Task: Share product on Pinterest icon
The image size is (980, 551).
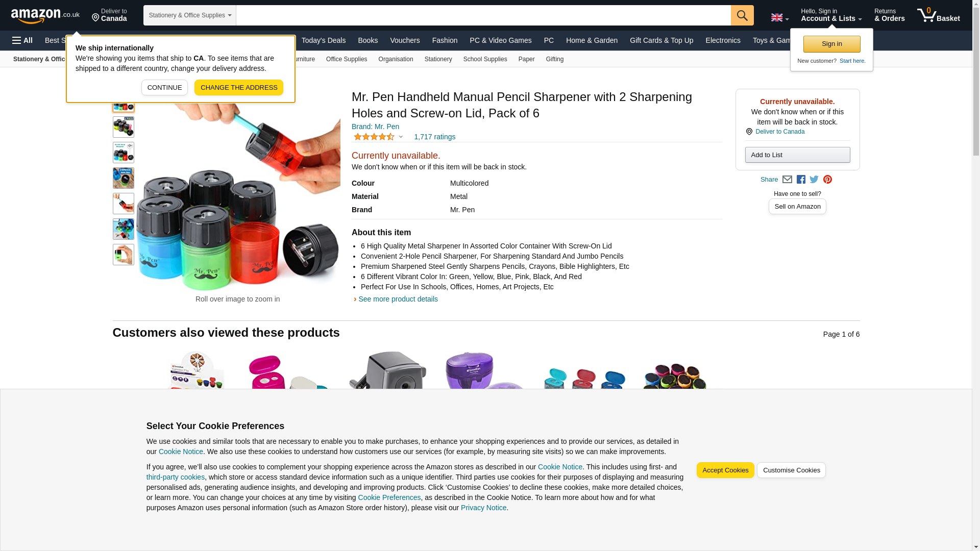Action: 827,180
